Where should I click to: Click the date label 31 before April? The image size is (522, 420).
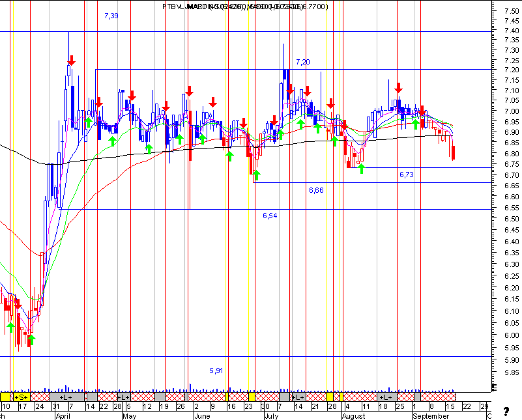click(56, 406)
